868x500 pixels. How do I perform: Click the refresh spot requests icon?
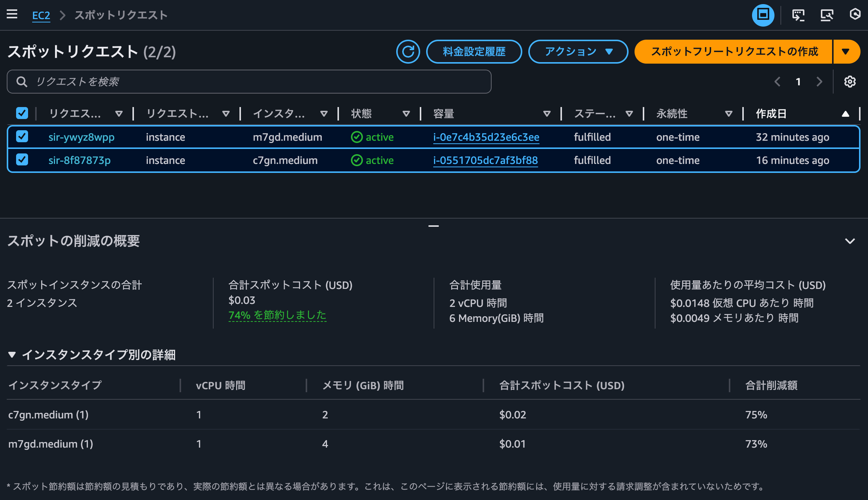coord(408,52)
